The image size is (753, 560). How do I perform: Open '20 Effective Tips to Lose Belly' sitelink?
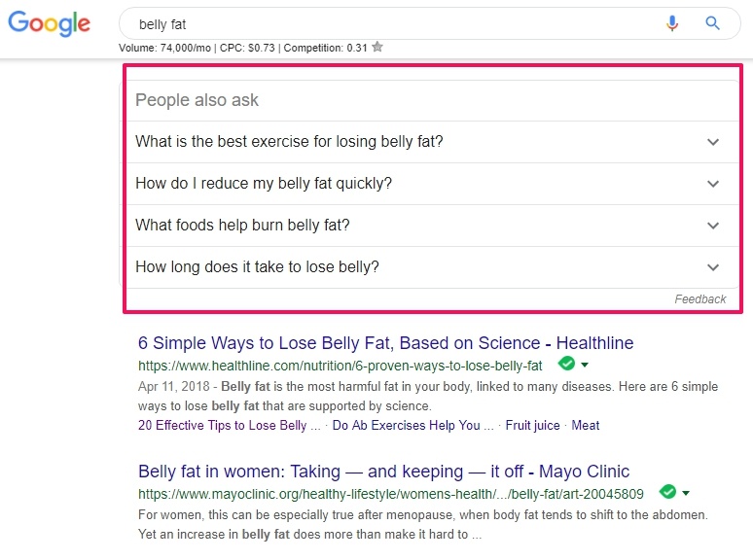click(x=229, y=425)
